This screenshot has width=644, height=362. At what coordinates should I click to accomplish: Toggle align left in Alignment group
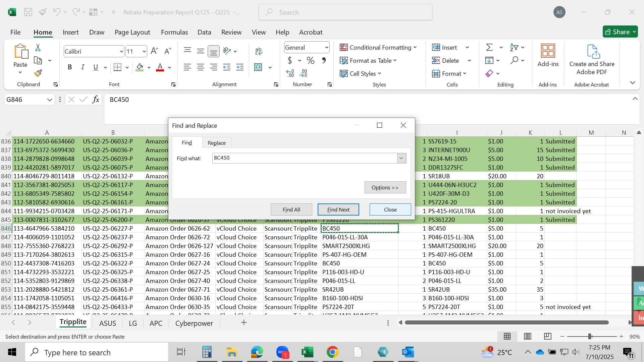pos(187,67)
